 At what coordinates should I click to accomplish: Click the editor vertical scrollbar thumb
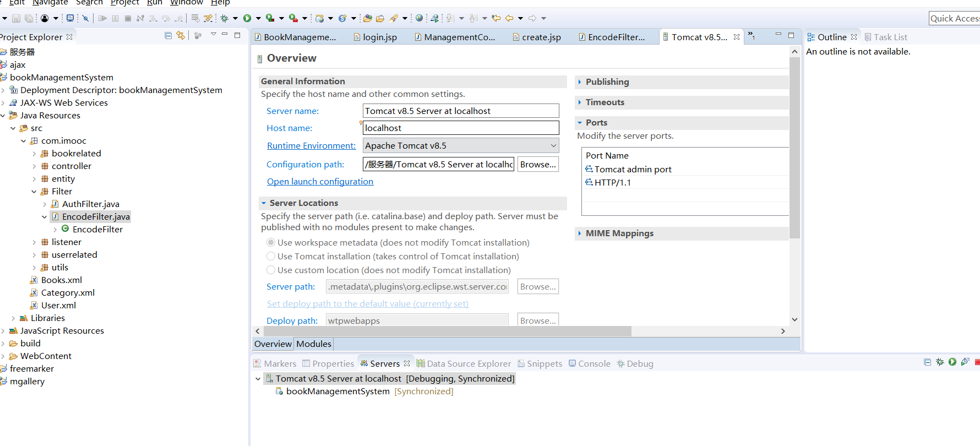(x=794, y=148)
